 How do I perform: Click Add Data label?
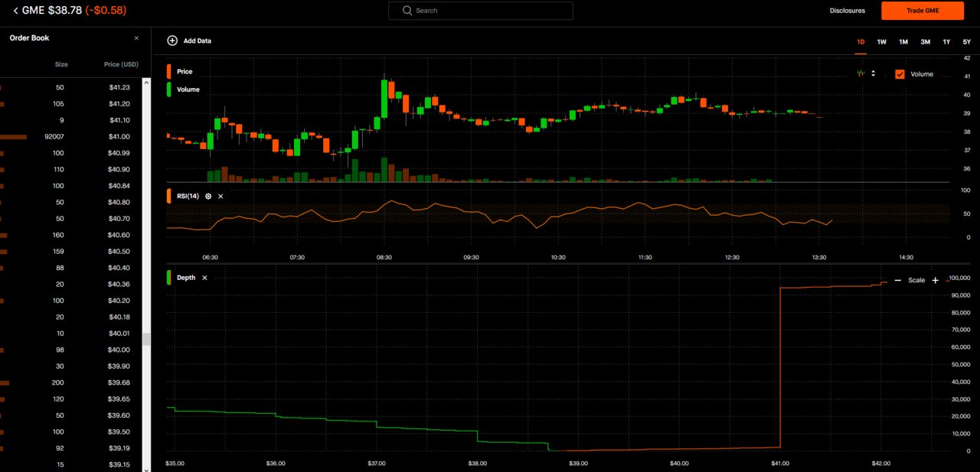pyautogui.click(x=198, y=41)
